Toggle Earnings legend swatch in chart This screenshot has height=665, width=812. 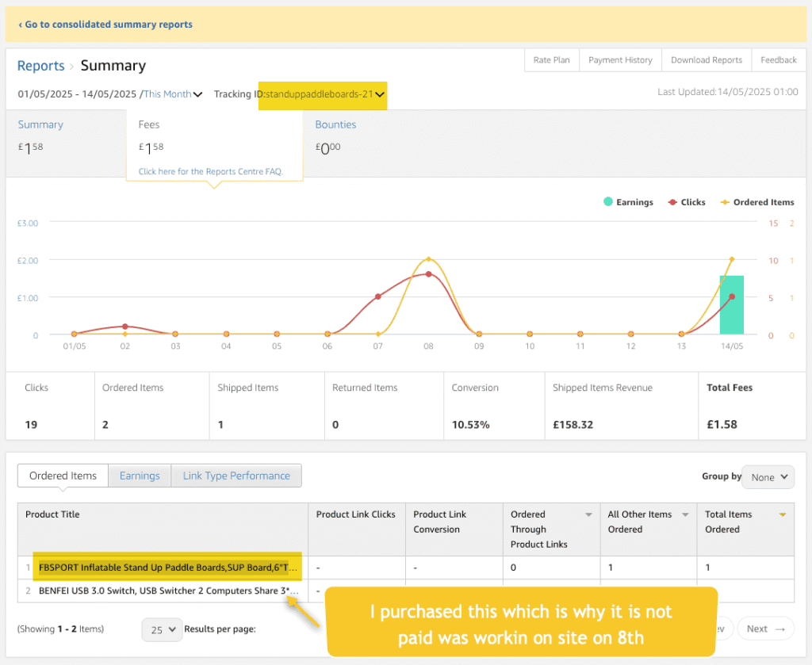click(607, 202)
